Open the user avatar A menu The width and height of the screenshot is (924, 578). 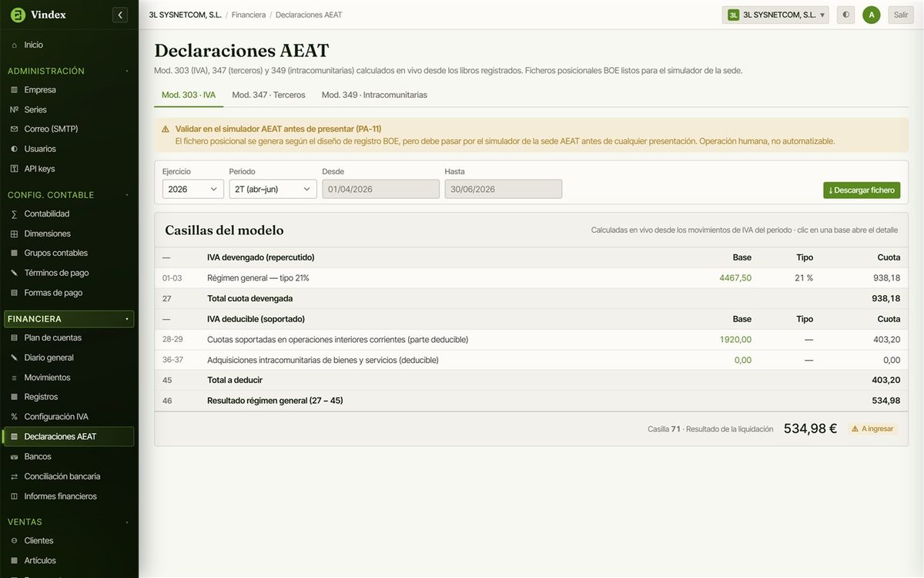click(872, 15)
